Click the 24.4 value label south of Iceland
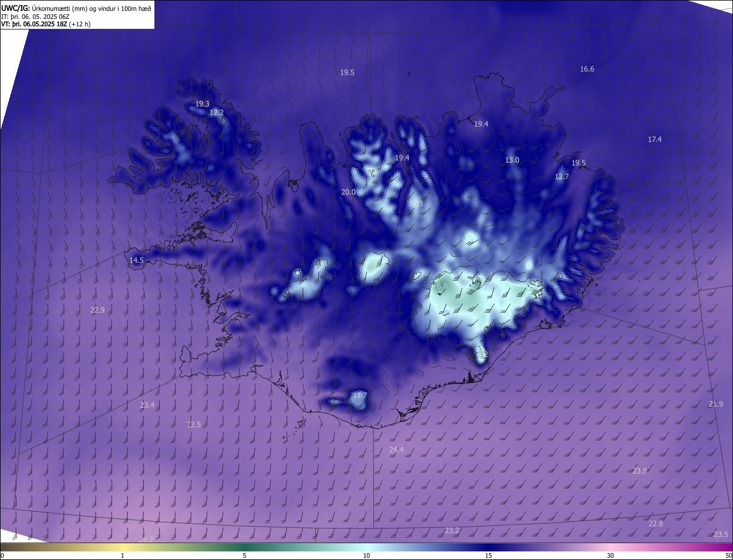This screenshot has height=560, width=733. [396, 449]
